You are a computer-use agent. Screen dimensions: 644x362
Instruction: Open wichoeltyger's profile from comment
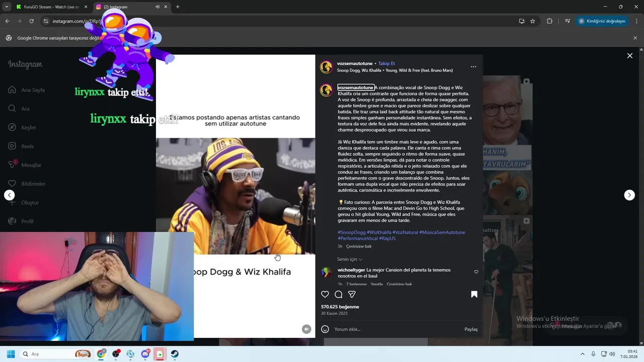[x=351, y=270]
